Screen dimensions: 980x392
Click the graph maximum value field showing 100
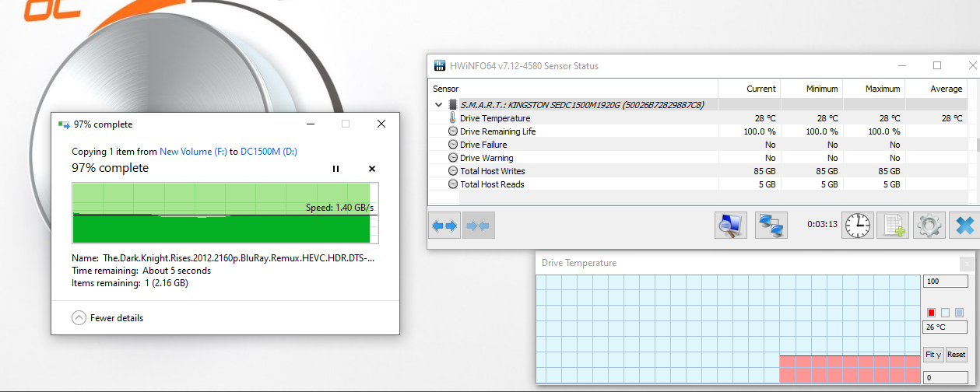pos(946,281)
